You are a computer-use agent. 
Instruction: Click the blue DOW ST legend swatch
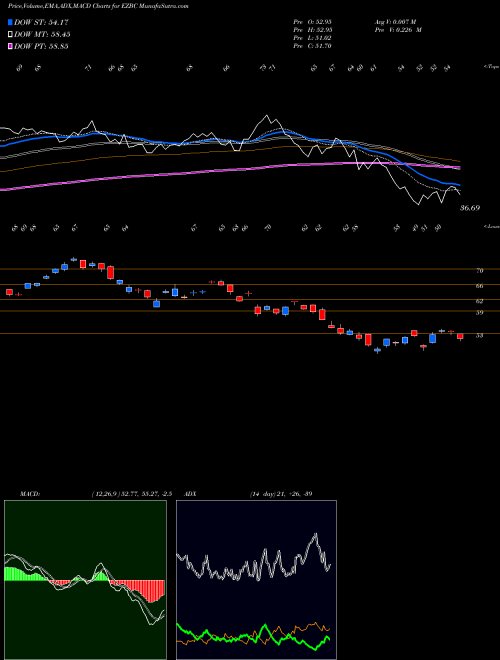pyautogui.click(x=10, y=22)
